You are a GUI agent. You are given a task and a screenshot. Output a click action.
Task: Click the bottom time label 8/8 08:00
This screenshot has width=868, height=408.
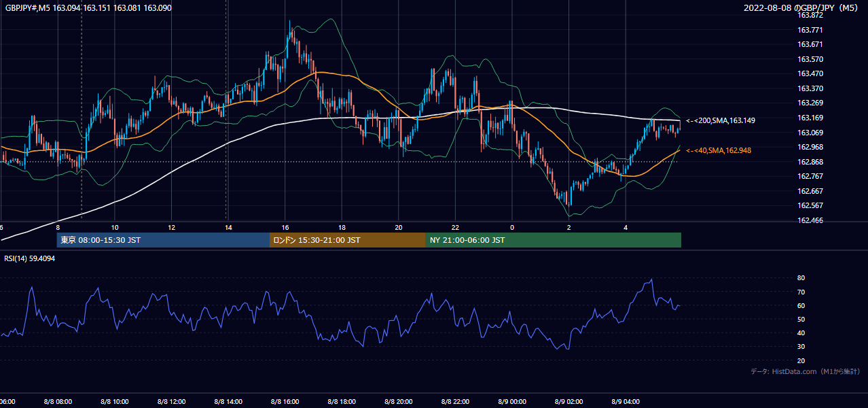click(58, 402)
